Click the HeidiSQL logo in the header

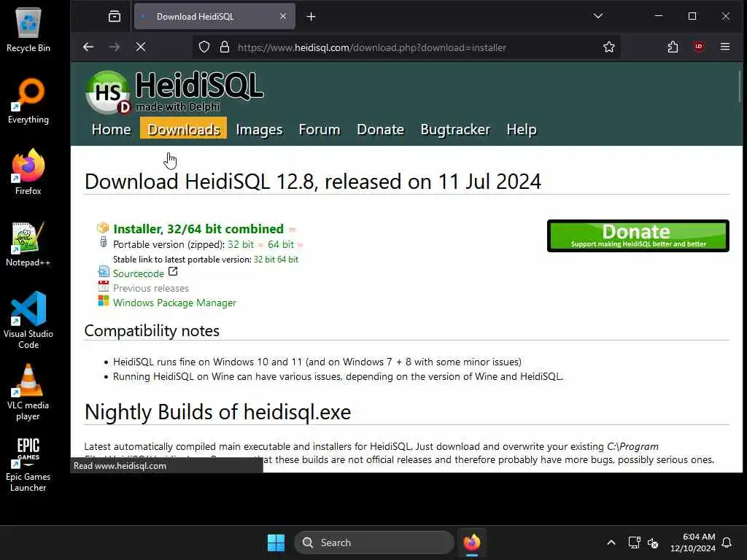click(175, 92)
